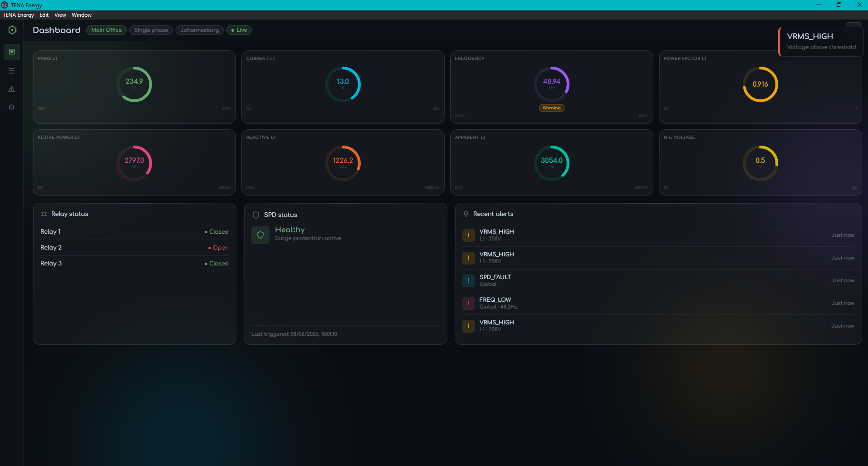This screenshot has width=868, height=466.
Task: Click the top VRMS_HIGH alert warning icon
Action: (x=469, y=235)
